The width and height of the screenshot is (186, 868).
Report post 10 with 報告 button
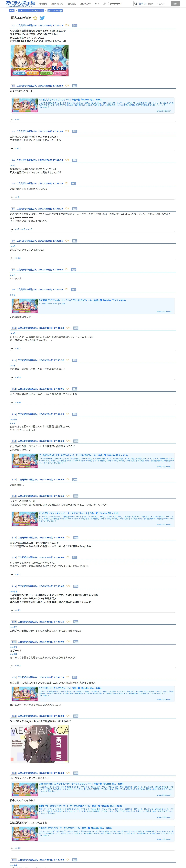point(76,328)
